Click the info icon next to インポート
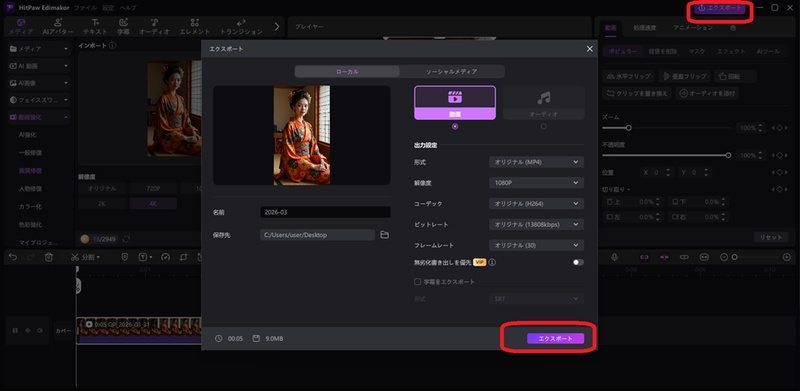The height and width of the screenshot is (391, 800). [x=112, y=45]
